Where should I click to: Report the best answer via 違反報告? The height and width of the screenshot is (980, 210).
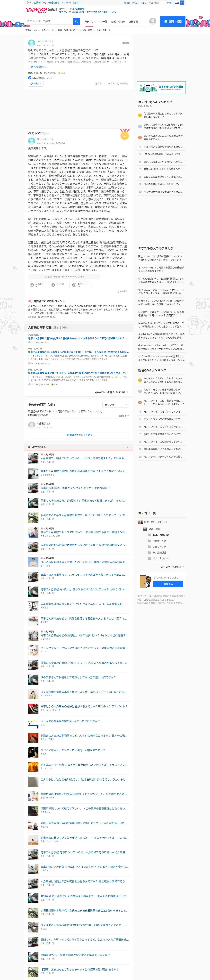point(122,292)
